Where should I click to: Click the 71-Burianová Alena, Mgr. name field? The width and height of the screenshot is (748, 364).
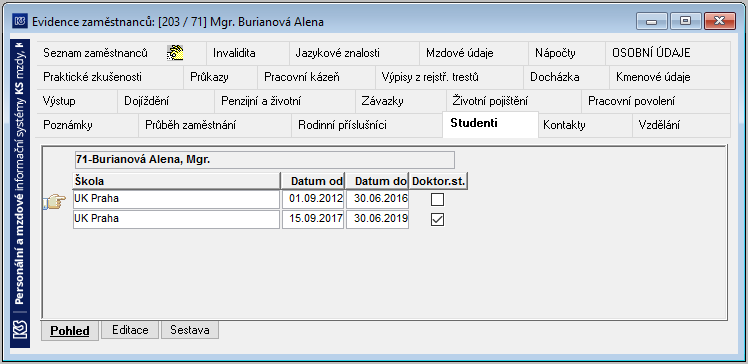[x=265, y=160]
